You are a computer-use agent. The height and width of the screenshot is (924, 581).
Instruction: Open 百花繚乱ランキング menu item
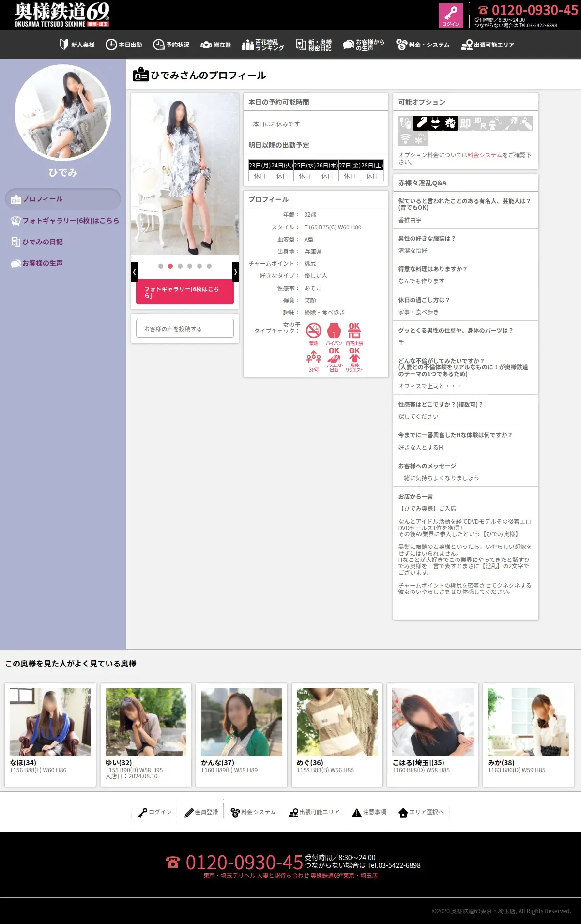pyautogui.click(x=263, y=45)
